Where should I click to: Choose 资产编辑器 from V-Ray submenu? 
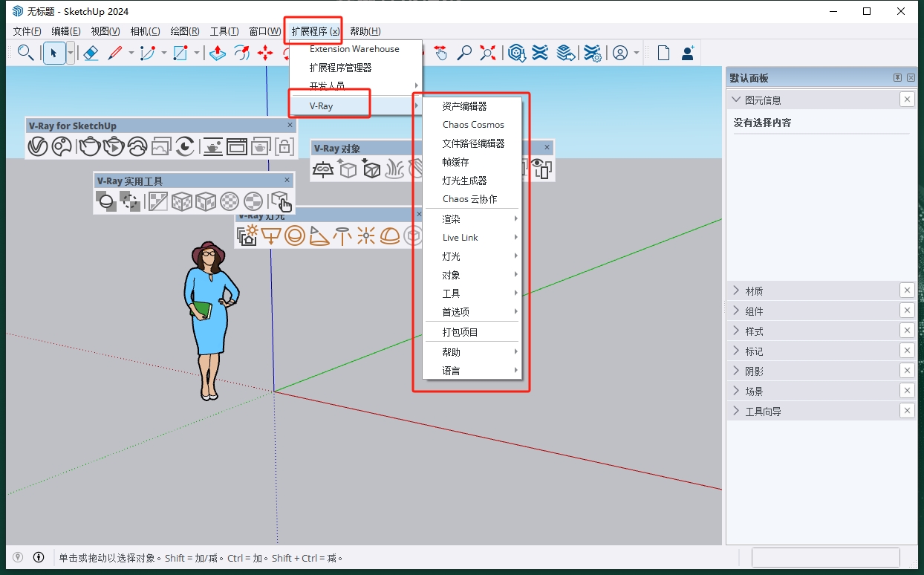pos(472,106)
